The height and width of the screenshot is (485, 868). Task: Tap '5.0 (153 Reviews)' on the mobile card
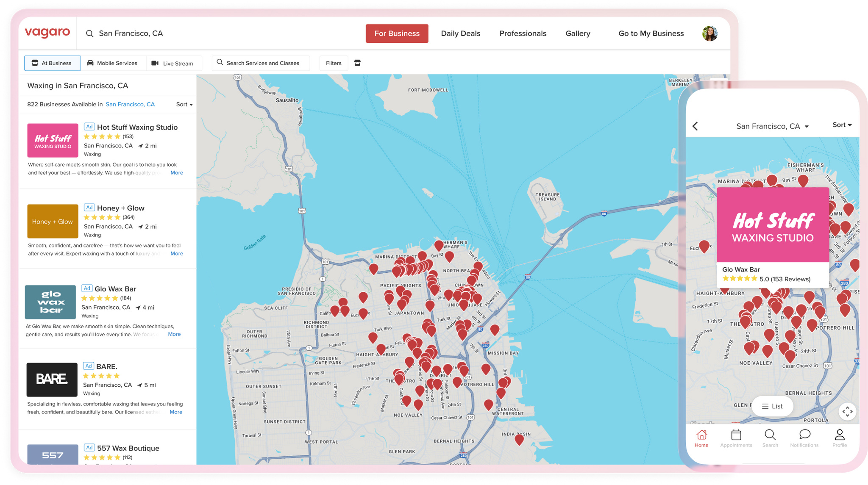click(x=785, y=279)
